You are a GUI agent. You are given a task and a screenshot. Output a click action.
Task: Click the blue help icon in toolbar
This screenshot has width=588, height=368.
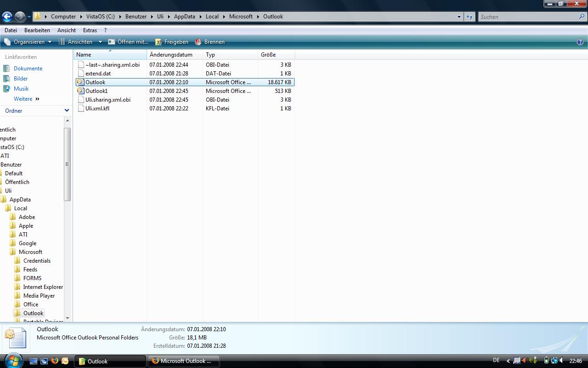580,42
